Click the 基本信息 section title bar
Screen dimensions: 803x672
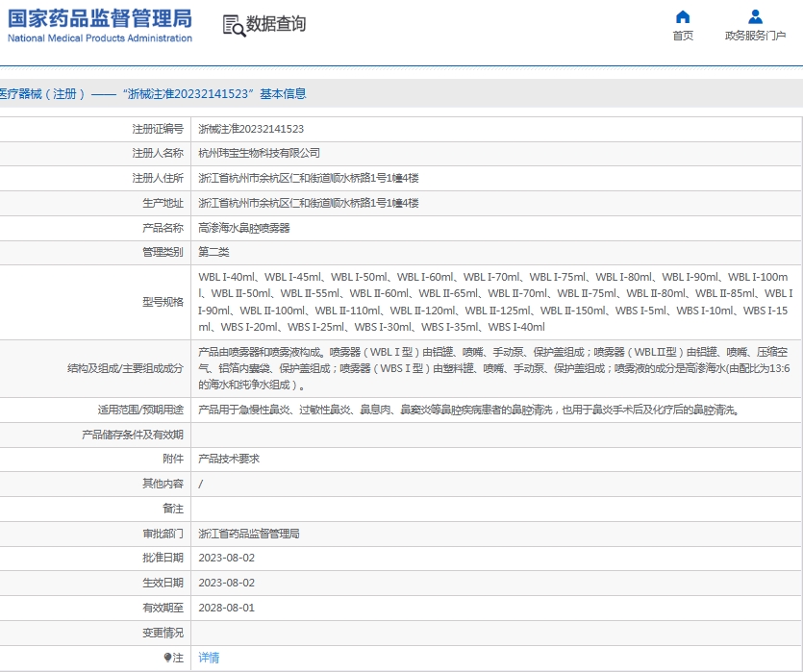coord(401,93)
